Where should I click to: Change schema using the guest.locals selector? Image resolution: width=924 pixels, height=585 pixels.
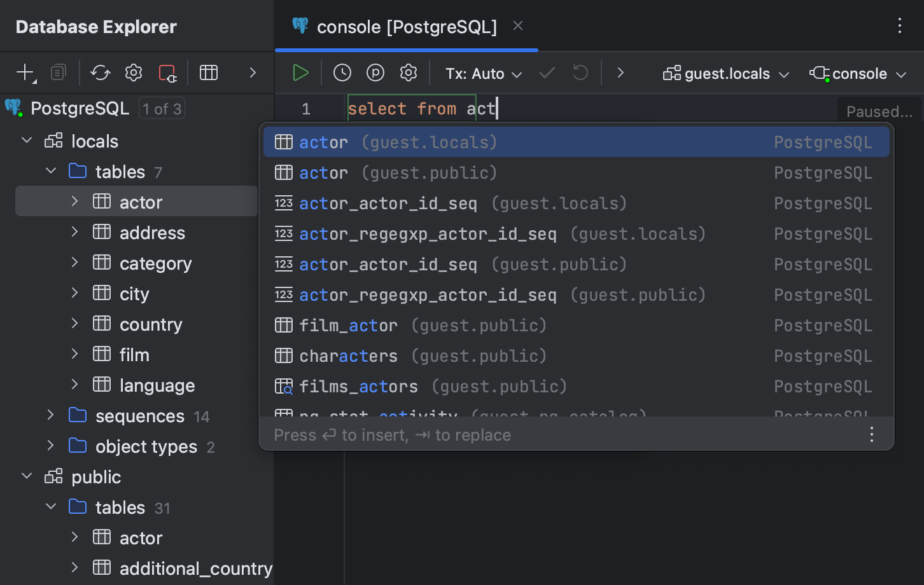coord(725,73)
